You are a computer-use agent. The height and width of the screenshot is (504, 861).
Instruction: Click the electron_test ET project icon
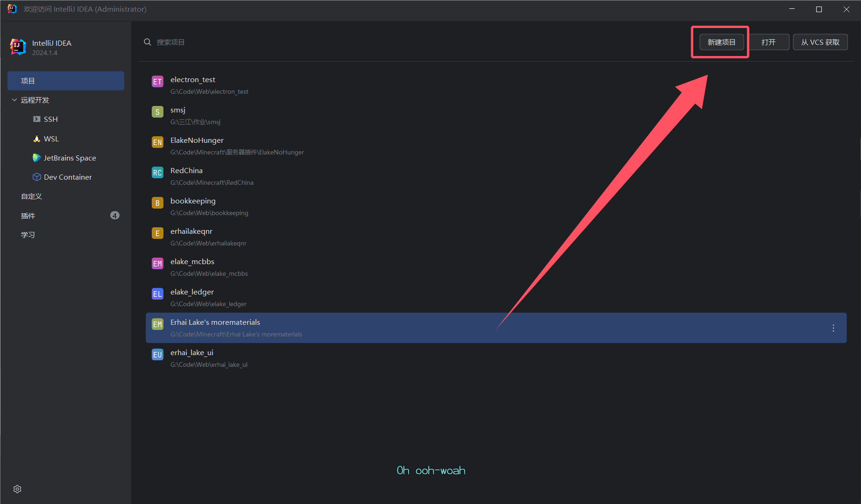157,82
